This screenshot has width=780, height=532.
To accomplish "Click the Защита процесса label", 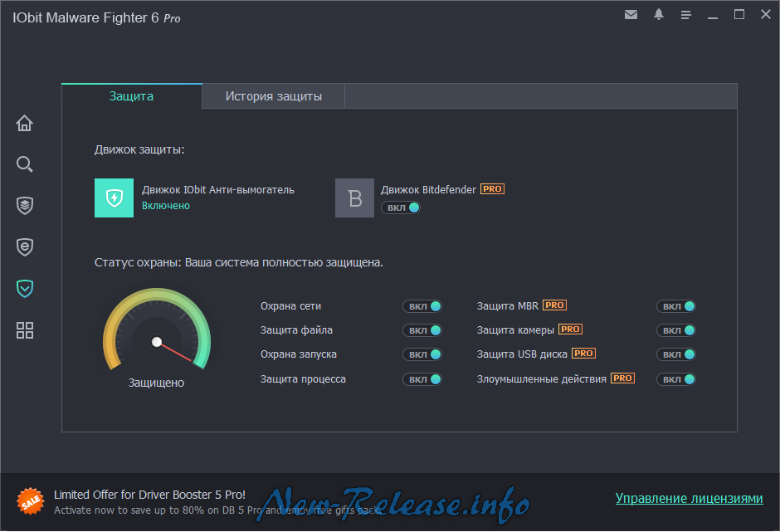I will 303,378.
